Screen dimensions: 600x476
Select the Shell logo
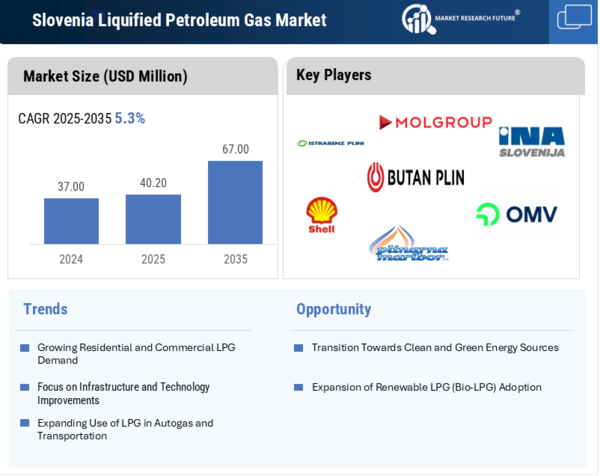321,215
